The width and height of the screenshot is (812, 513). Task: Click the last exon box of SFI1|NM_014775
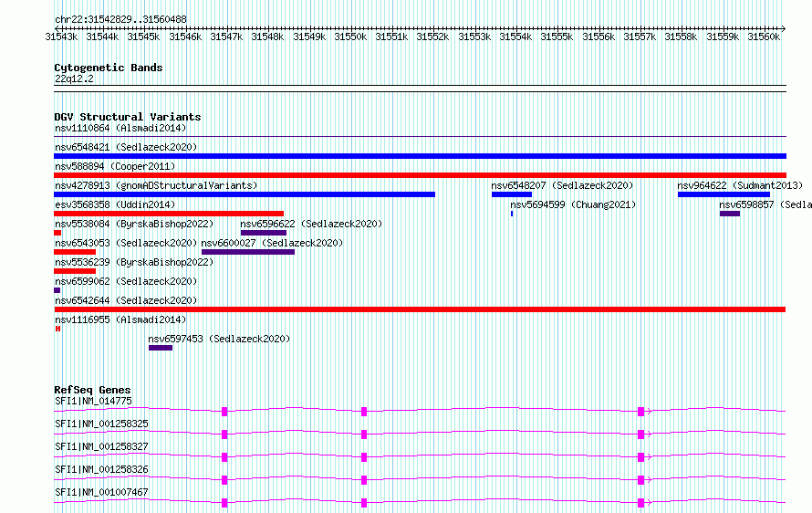[x=641, y=412]
